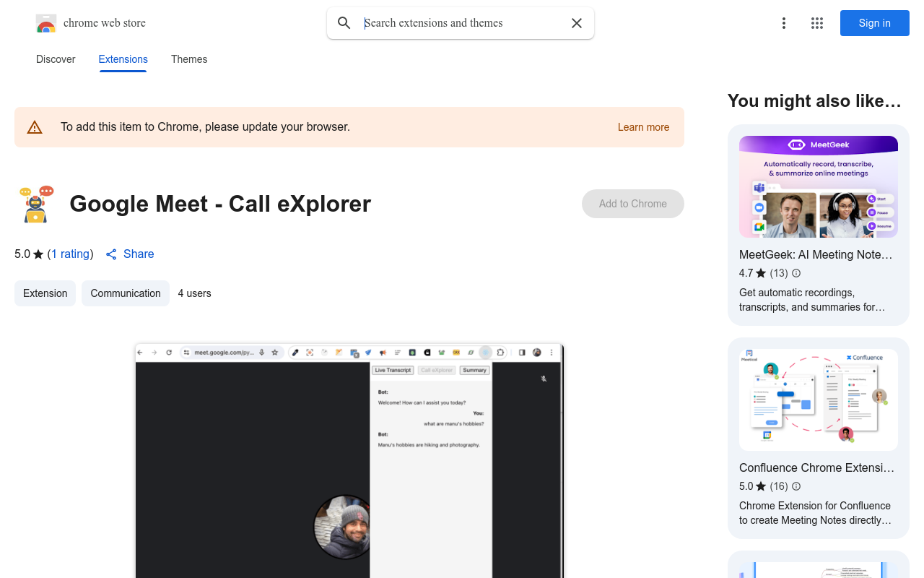Open the MeetGeek promotional thumbnail
The height and width of the screenshot is (578, 924).
[x=819, y=186]
